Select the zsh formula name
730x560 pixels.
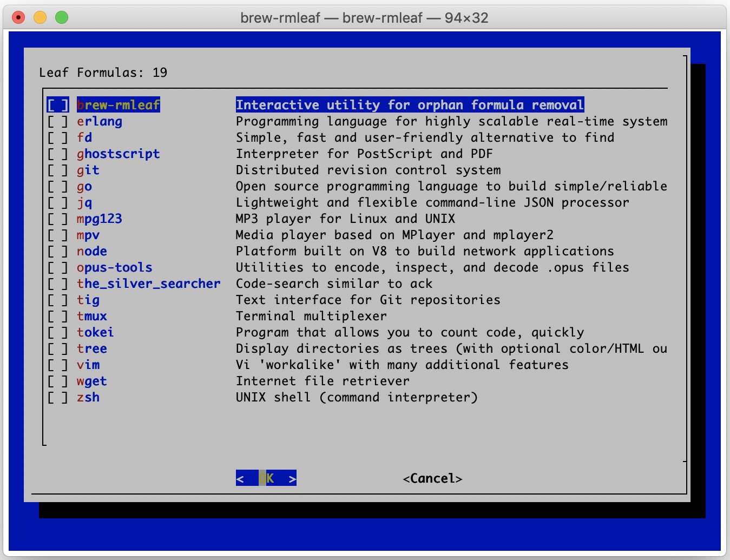click(88, 397)
